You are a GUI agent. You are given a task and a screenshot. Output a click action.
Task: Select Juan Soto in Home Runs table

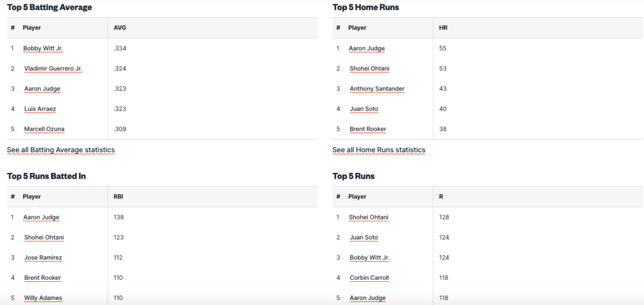[364, 109]
